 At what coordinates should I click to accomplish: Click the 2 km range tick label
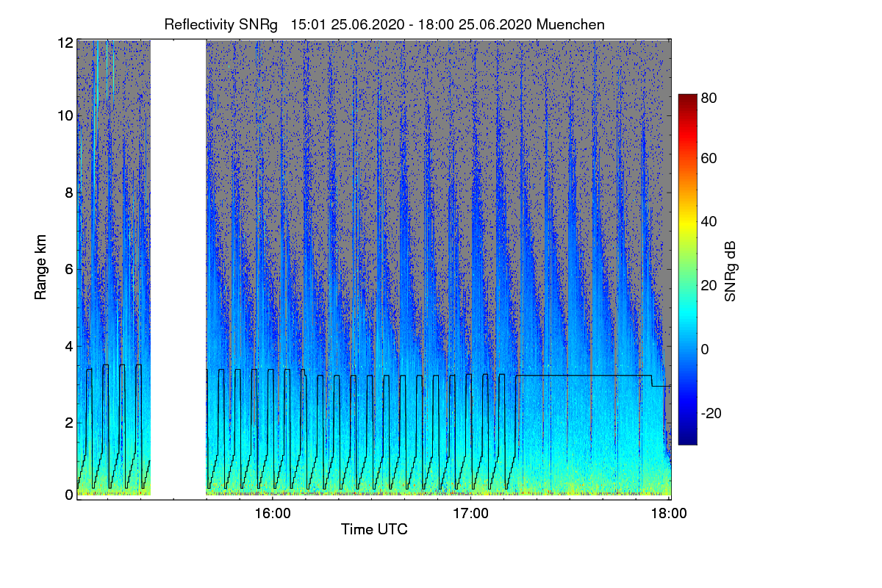69,422
